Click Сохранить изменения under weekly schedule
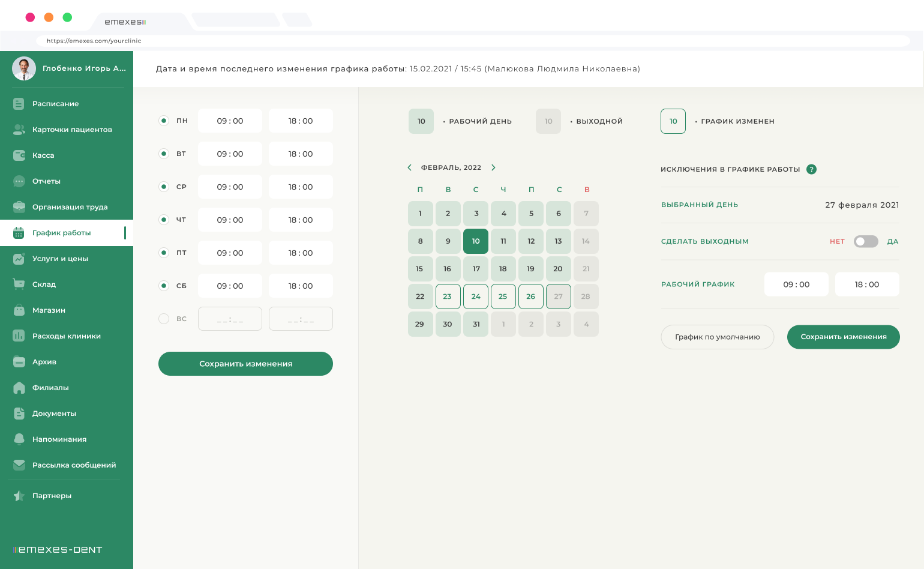Image resolution: width=924 pixels, height=569 pixels. tap(245, 364)
